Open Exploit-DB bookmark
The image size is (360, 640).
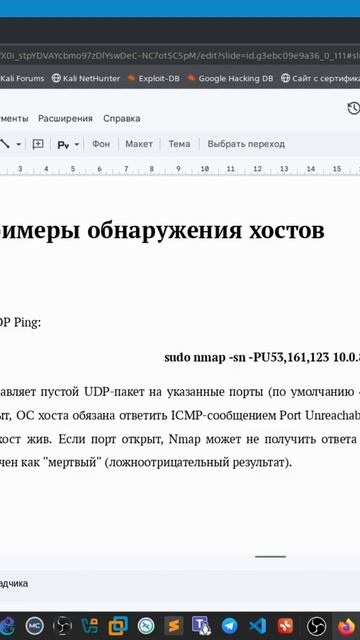click(154, 78)
